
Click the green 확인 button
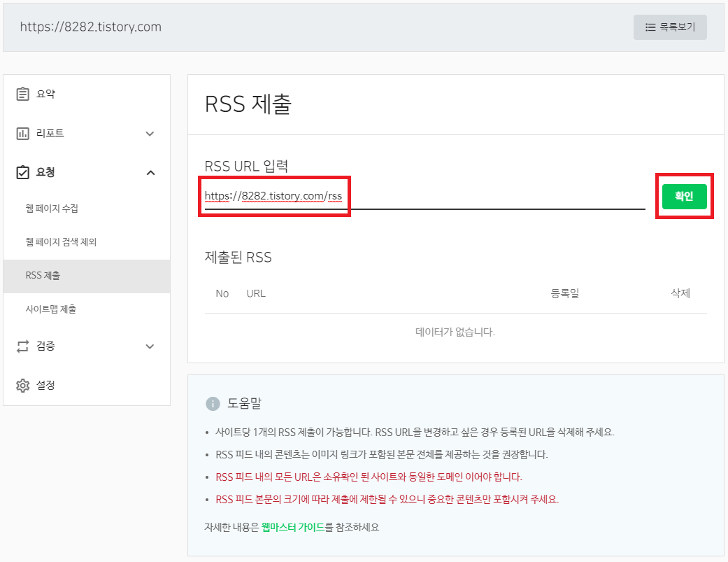click(684, 197)
